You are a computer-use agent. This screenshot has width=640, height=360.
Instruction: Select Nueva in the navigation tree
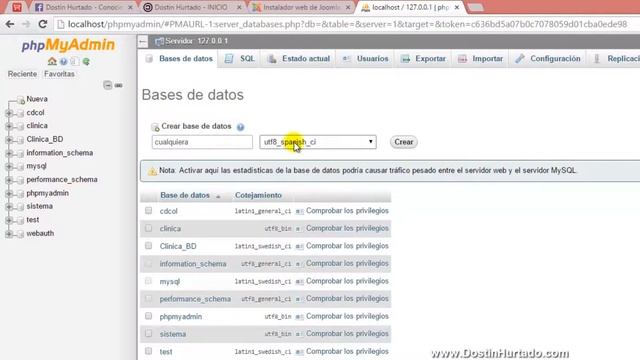coord(37,99)
